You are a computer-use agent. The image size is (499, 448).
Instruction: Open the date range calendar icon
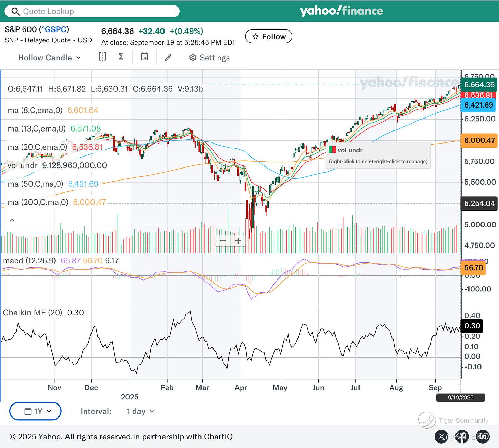pyautogui.click(x=145, y=57)
